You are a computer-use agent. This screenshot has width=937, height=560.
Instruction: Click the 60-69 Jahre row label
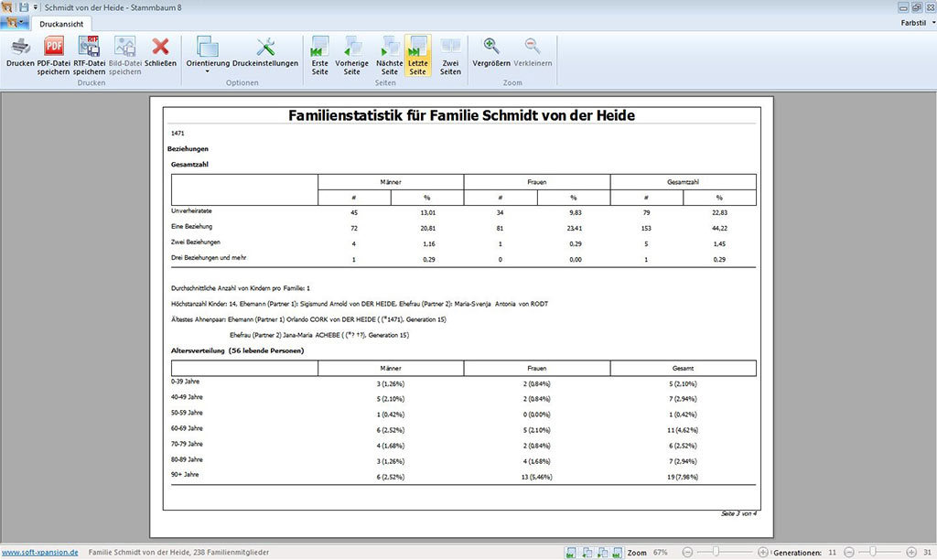(187, 428)
